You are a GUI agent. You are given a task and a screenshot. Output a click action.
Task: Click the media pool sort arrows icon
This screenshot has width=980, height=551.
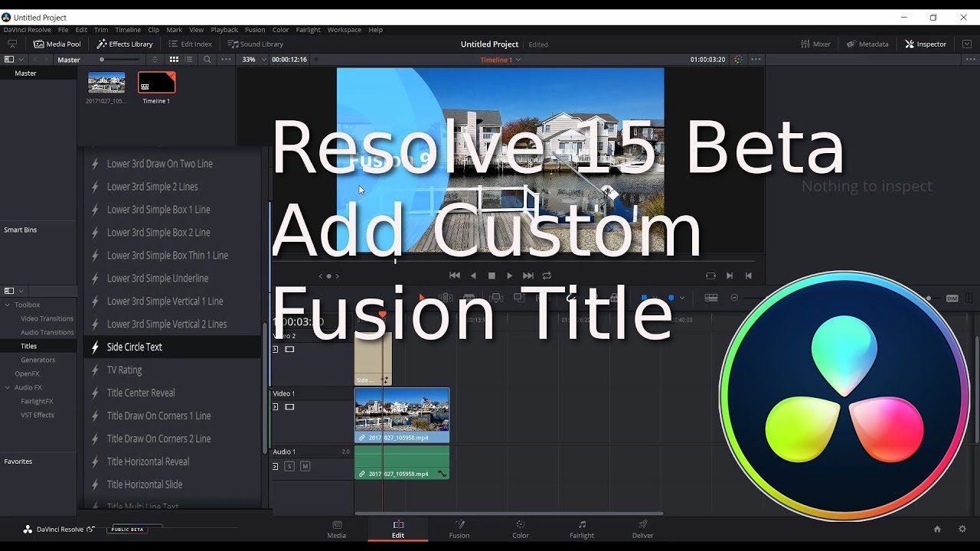155,60
